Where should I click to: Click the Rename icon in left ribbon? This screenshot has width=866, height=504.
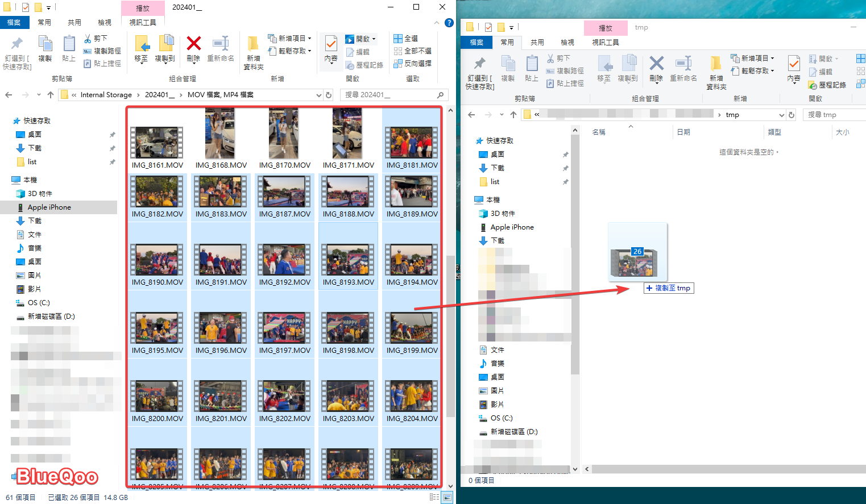pyautogui.click(x=220, y=48)
